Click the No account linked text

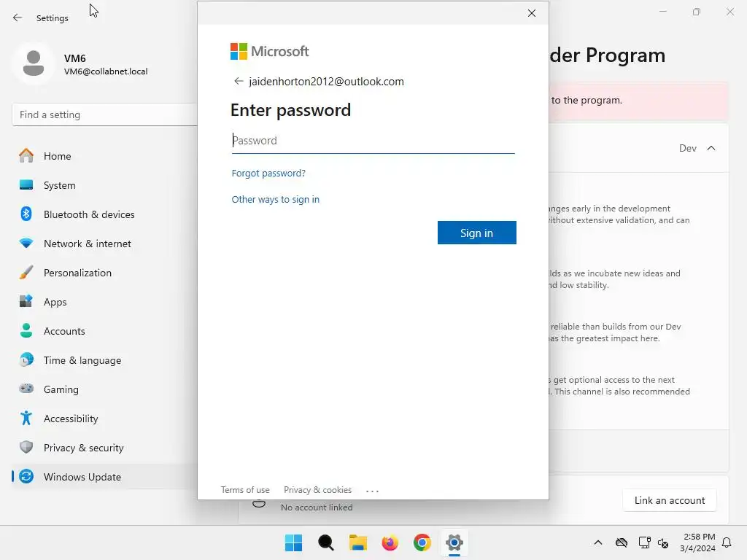click(x=317, y=507)
